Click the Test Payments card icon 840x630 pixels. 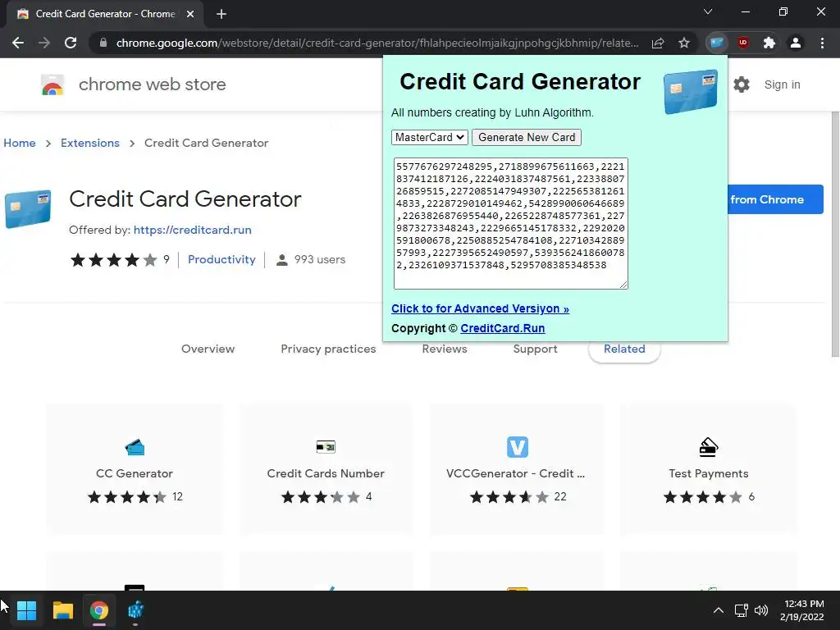click(x=708, y=447)
